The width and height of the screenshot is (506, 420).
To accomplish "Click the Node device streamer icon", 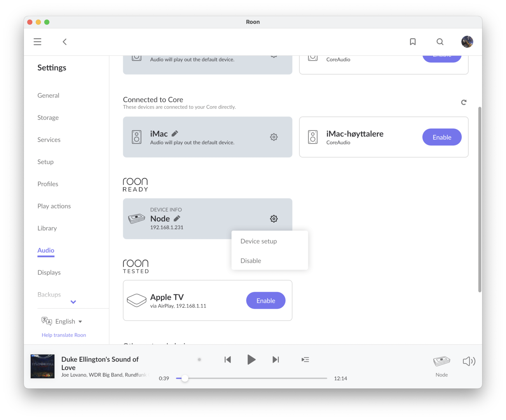I will point(136,219).
